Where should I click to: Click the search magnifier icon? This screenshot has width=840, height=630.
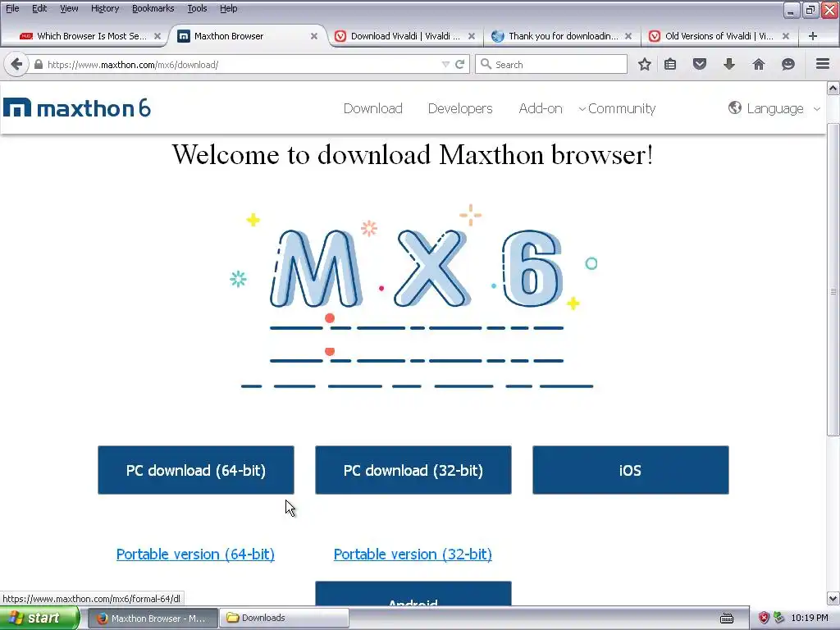[x=486, y=64]
